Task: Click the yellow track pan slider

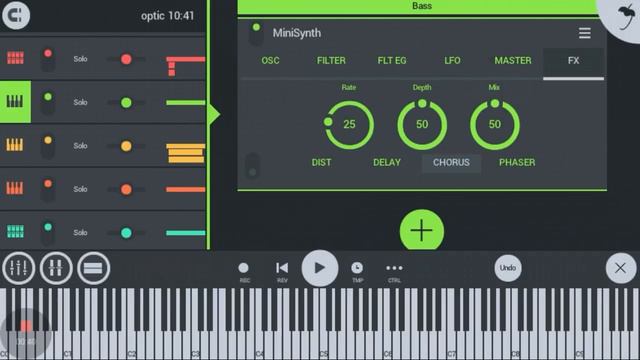Action: (126, 146)
